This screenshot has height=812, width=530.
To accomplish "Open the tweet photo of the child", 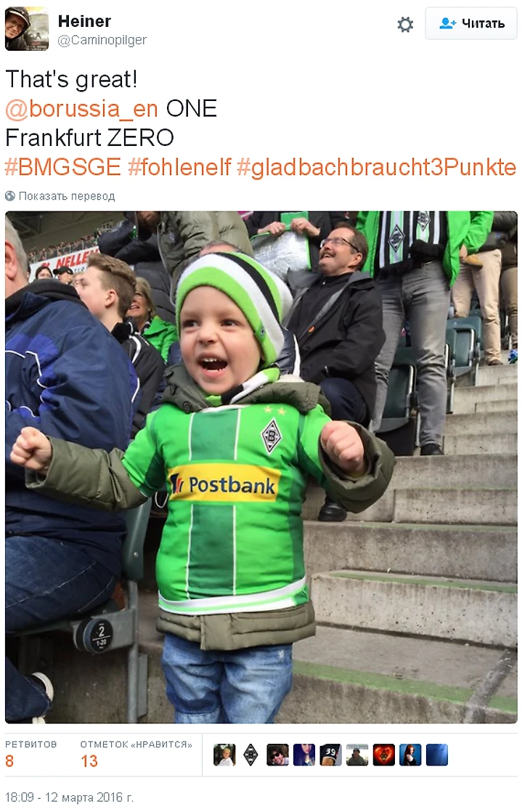I will 261,467.
